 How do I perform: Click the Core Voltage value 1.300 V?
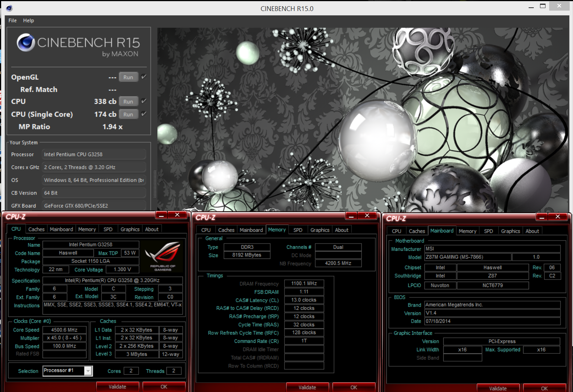pos(122,270)
